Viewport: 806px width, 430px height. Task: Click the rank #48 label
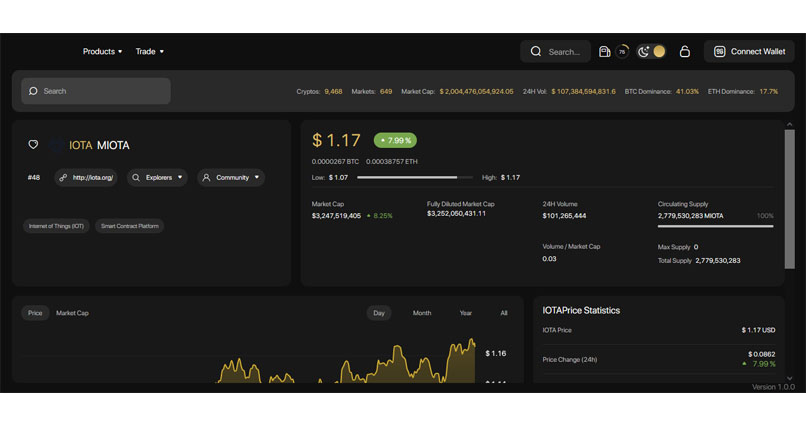tap(34, 177)
